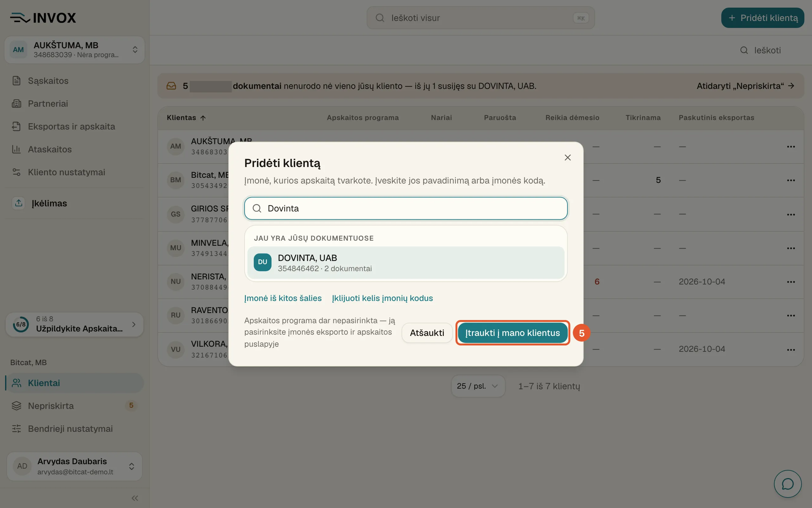The width and height of the screenshot is (812, 508).
Task: Go to Eksportas ir apskaita
Action: [75, 126]
